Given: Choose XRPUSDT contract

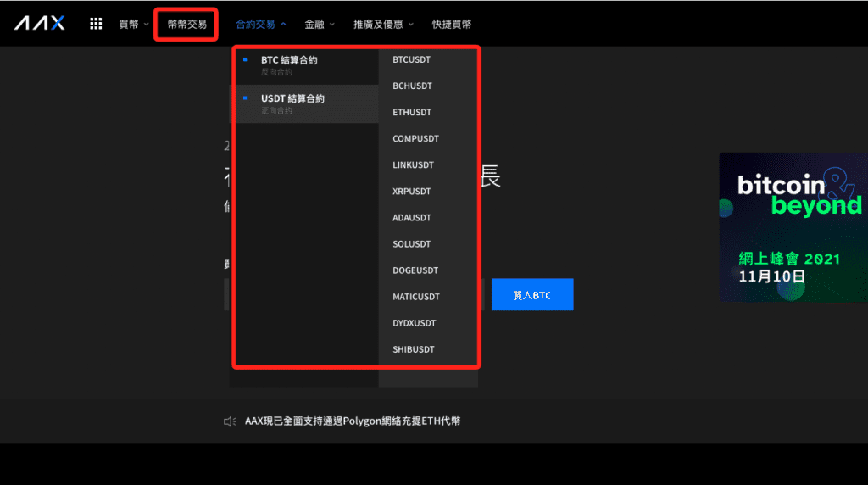Looking at the screenshot, I should click(411, 192).
